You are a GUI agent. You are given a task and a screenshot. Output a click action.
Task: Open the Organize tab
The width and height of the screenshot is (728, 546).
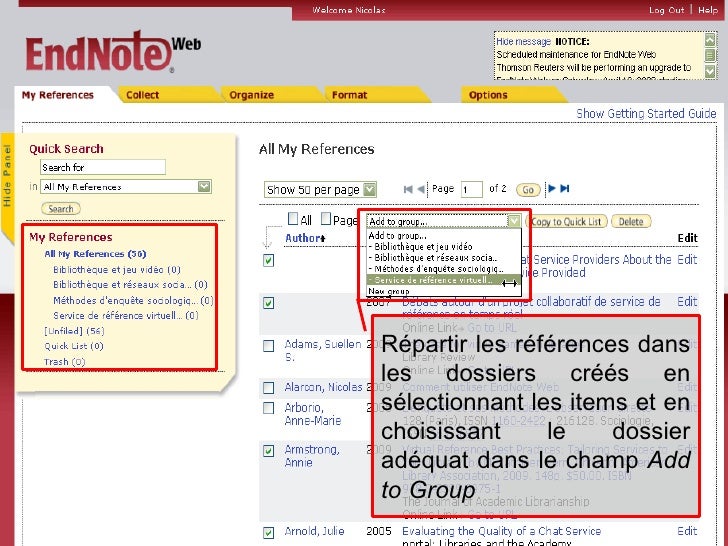tap(251, 95)
